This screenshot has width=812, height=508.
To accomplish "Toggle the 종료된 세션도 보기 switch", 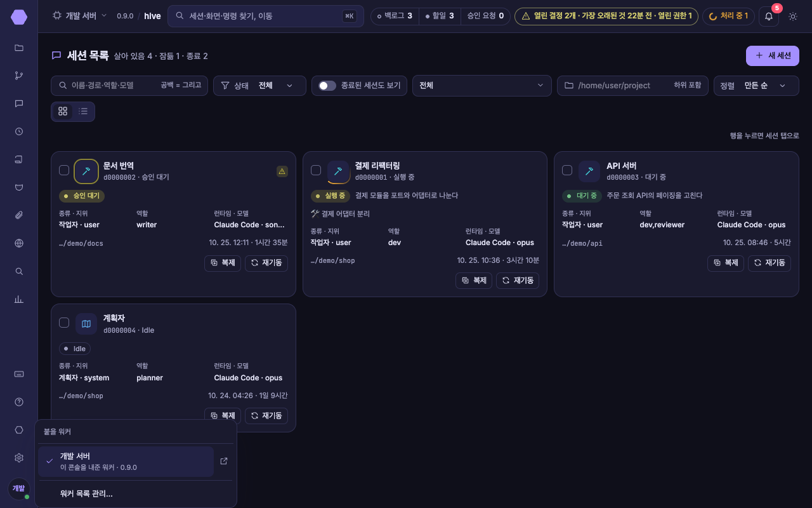I will pos(327,86).
